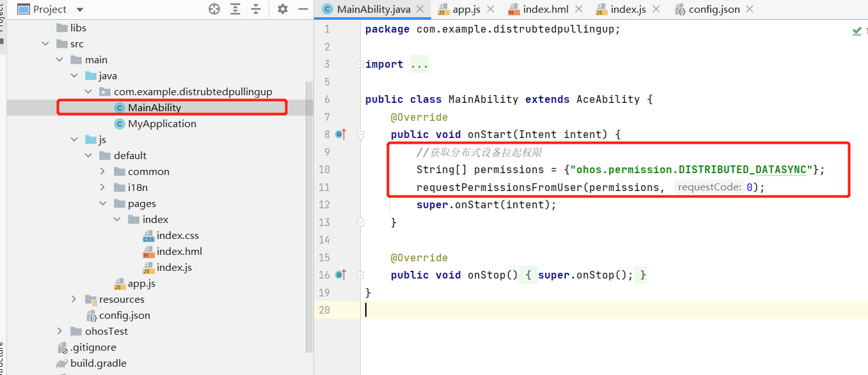Open index.css in project tree
This screenshot has width=868, height=375.
point(178,236)
